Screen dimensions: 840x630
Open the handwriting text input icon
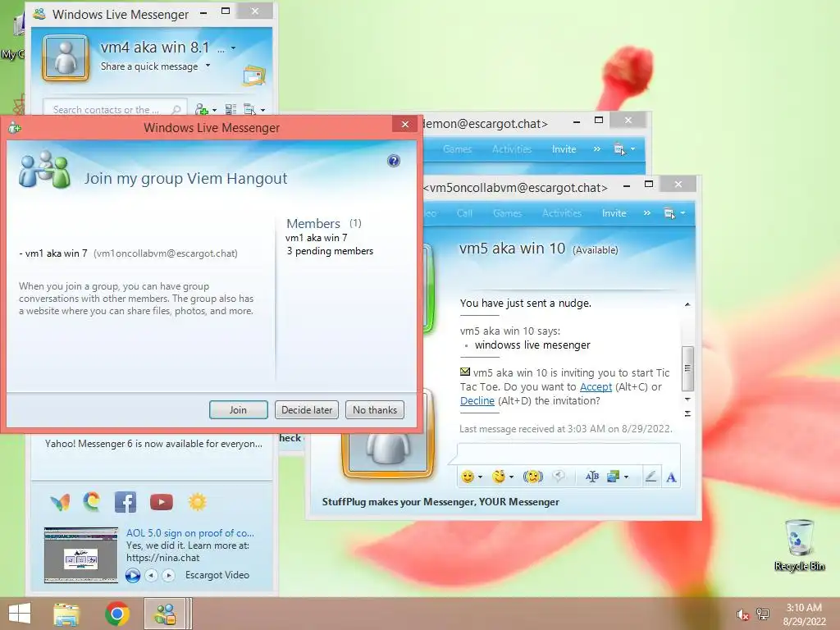[592, 477]
